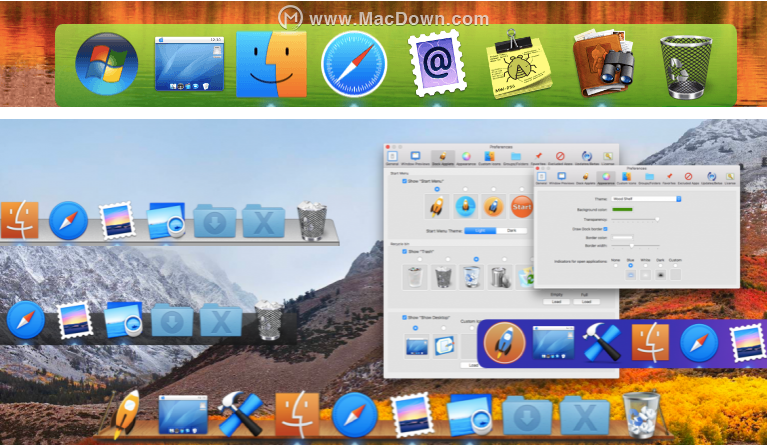This screenshot has width=767, height=445.
Task: Select radio above blue-circle rocket start icon
Action: 465,189
